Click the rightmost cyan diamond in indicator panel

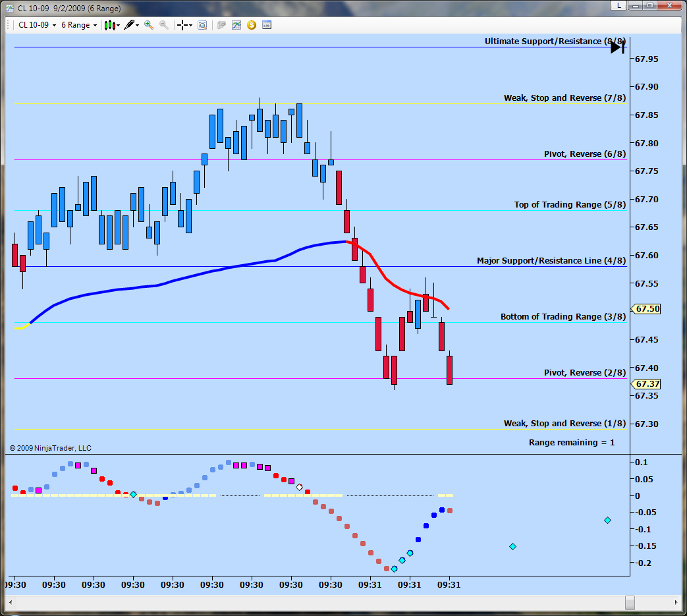click(607, 520)
